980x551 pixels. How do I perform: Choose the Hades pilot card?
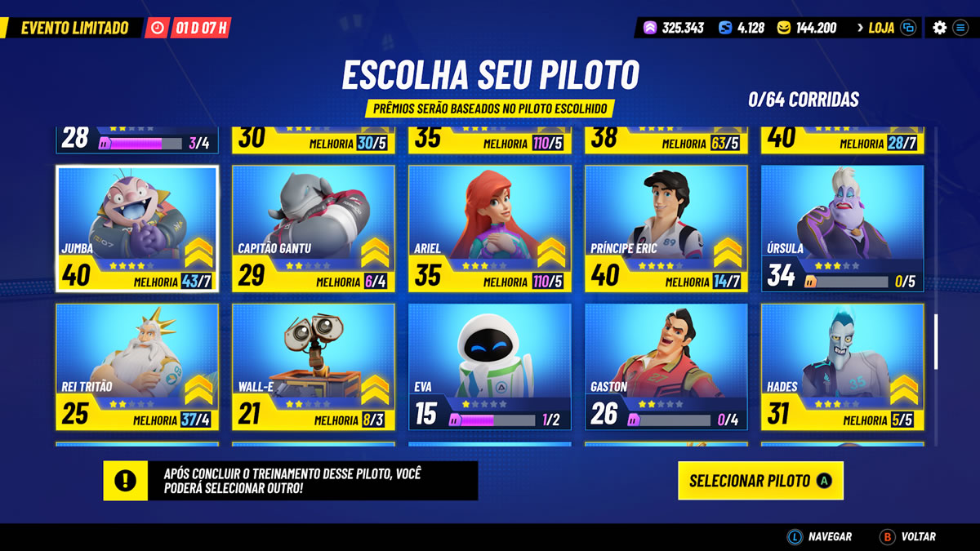843,367
